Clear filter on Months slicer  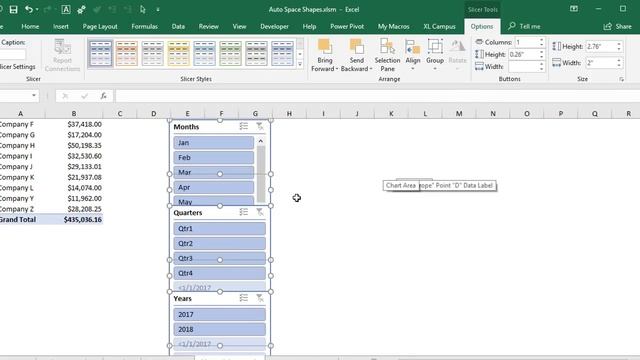click(x=260, y=127)
